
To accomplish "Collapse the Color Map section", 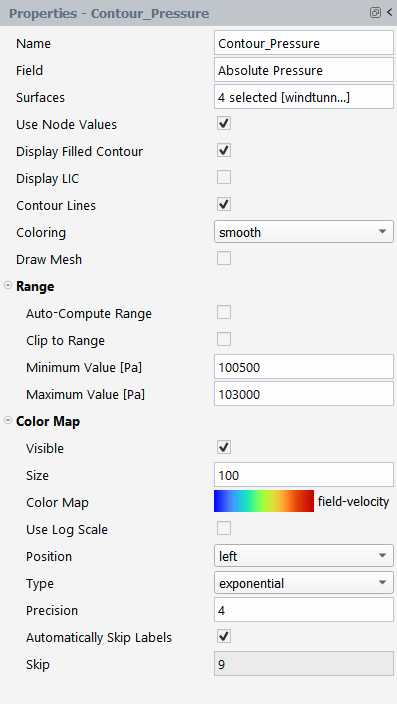I will pyautogui.click(x=8, y=421).
